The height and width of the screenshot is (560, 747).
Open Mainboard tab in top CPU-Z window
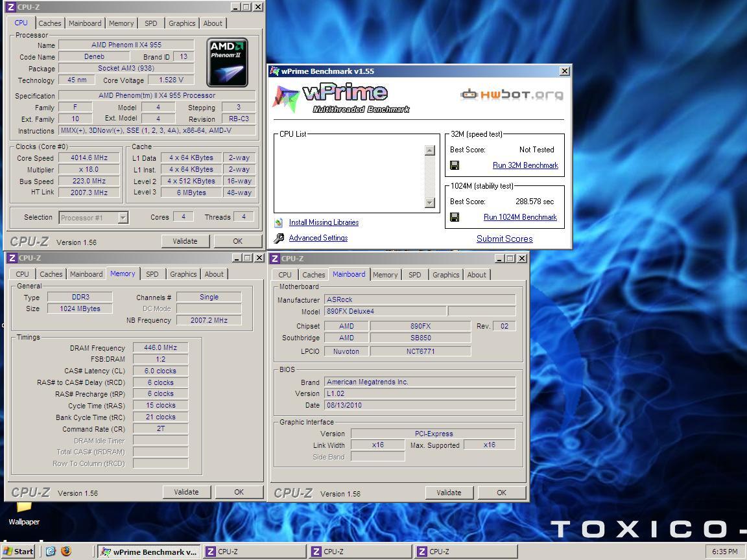coord(85,23)
